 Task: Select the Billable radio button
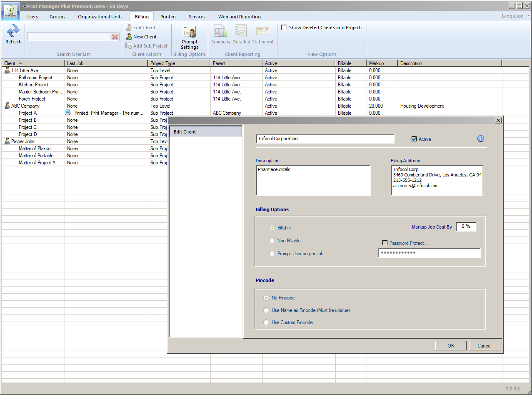(272, 228)
